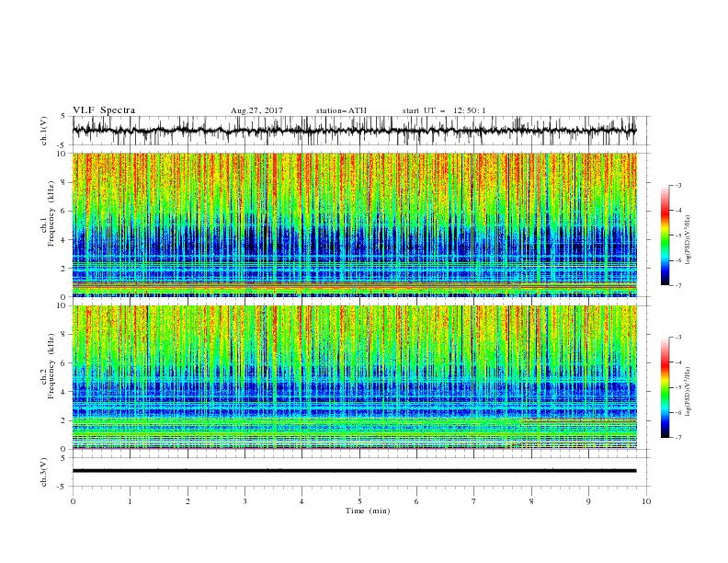Viewport: 728px width, 563px height.
Task: Click the ch.3 flat waveform trace
Action: pyautogui.click(x=354, y=471)
